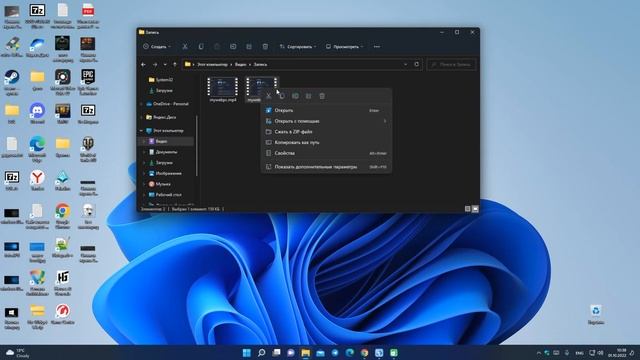
Task: Choose Открыть с помощью in the context menu
Action: 326,121
